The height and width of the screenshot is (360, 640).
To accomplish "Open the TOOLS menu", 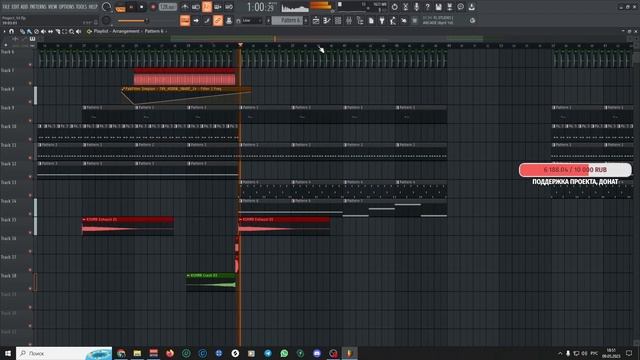I will [x=81, y=7].
